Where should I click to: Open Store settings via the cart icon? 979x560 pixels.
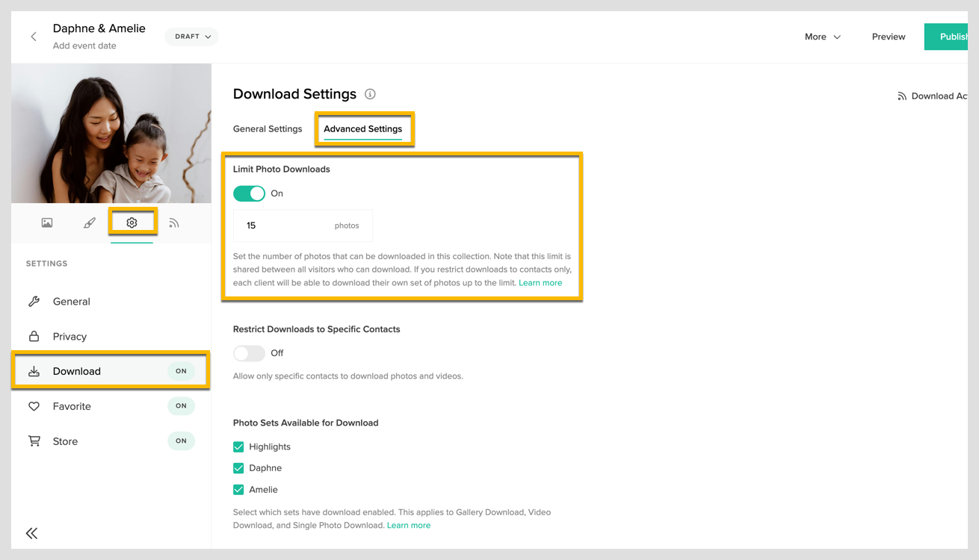(34, 441)
